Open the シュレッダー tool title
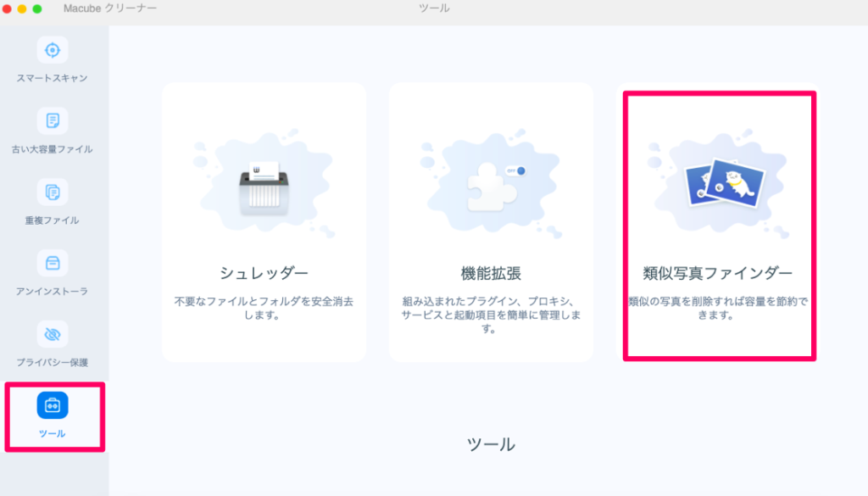Image resolution: width=868 pixels, height=496 pixels. (x=264, y=273)
